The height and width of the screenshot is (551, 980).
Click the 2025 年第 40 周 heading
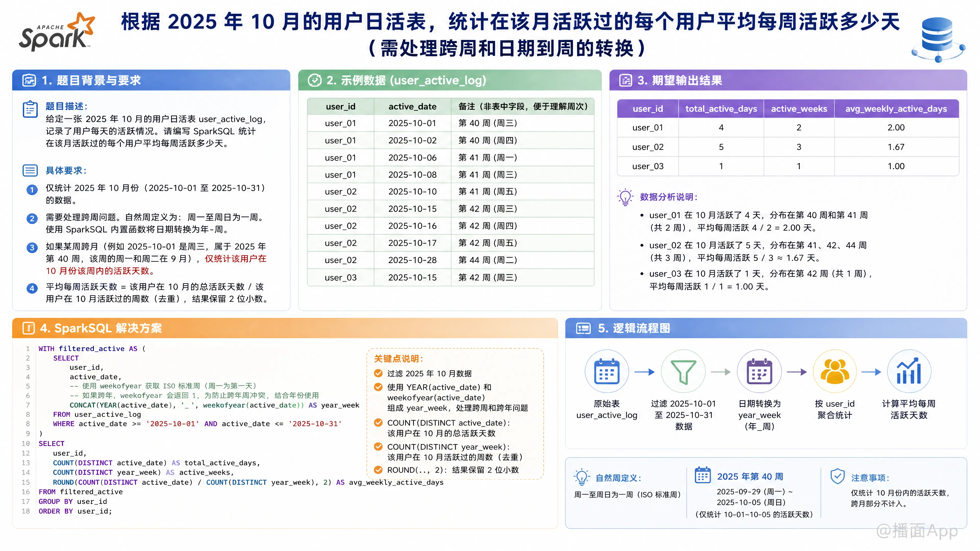click(x=750, y=477)
